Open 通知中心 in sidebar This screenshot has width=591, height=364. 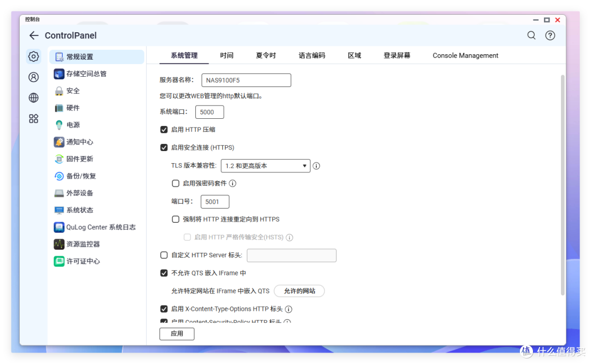coord(96,142)
